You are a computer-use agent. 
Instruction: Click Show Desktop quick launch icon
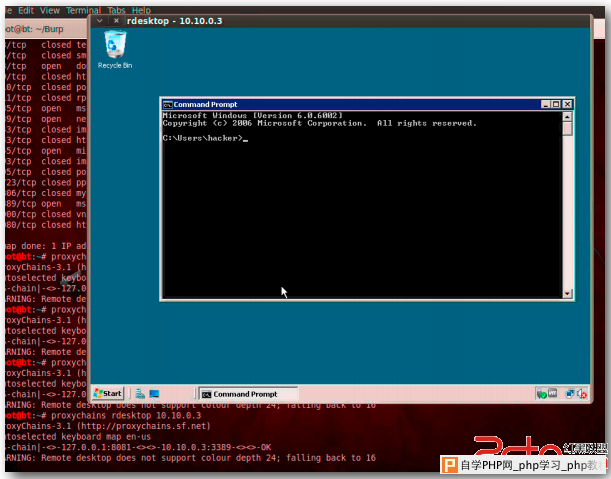pyautogui.click(x=154, y=394)
